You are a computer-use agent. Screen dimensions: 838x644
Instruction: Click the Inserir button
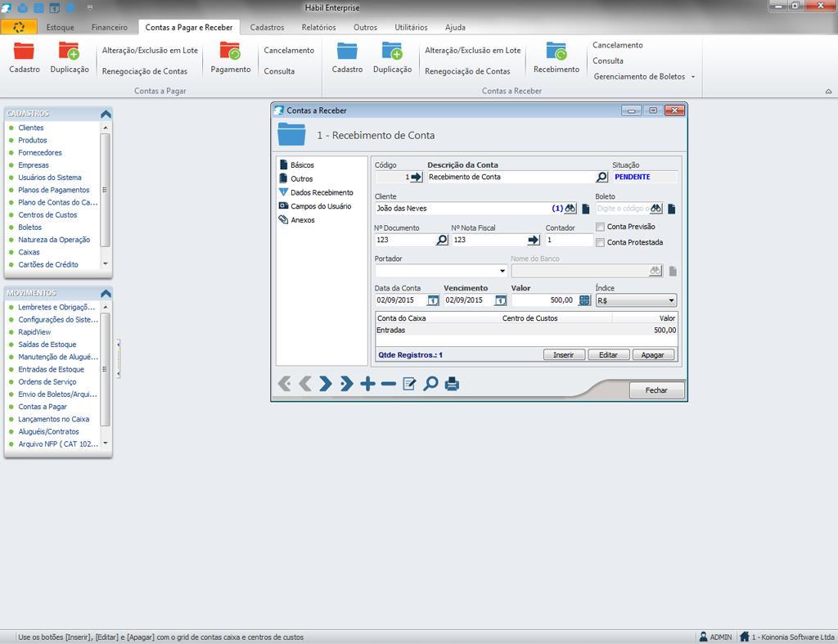coord(564,355)
